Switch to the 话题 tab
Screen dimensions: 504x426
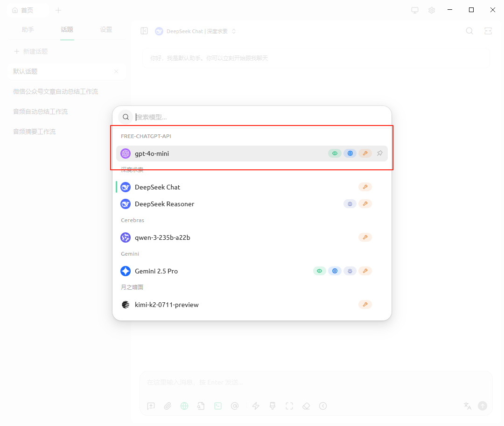[x=67, y=29]
